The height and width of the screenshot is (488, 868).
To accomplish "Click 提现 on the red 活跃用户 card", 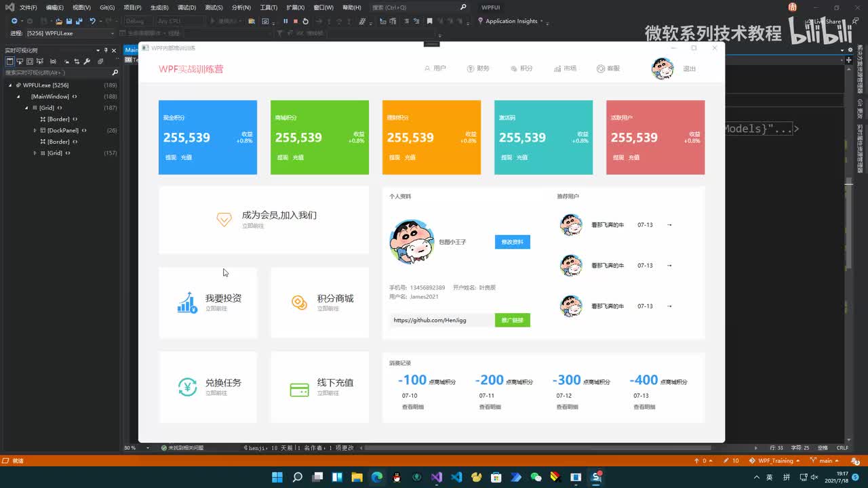I will 618,157.
